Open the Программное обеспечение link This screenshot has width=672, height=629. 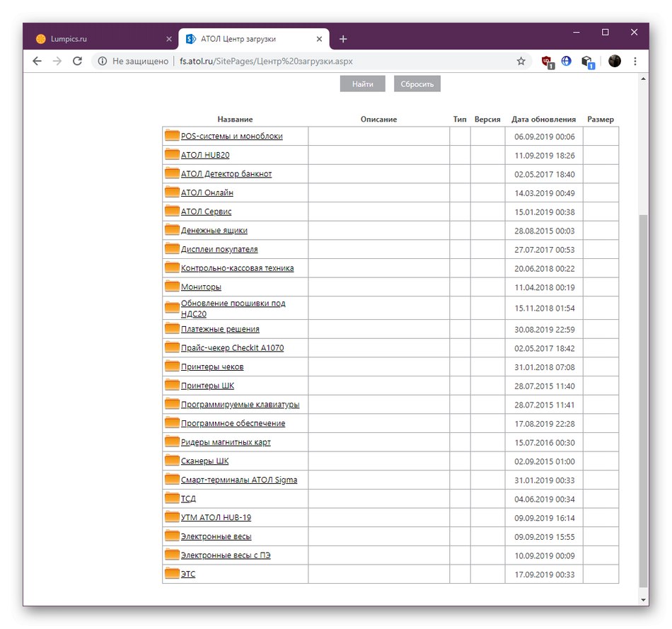233,423
